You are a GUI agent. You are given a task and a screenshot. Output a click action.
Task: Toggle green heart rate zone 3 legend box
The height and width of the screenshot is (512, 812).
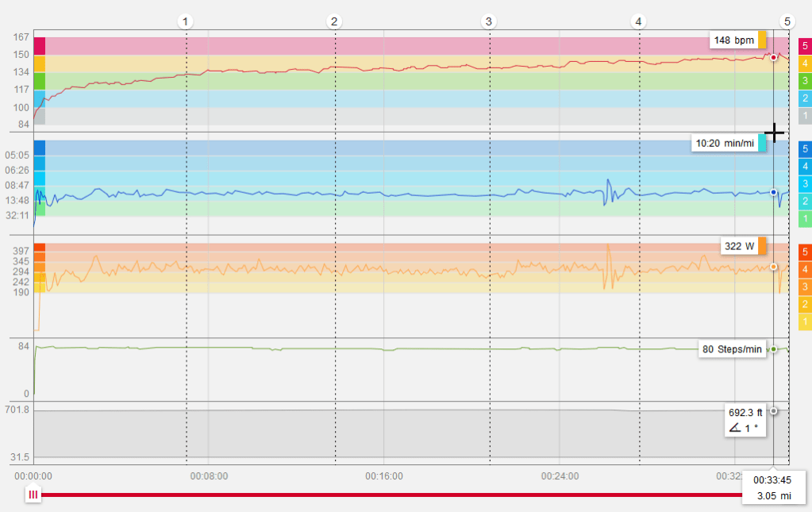805,81
